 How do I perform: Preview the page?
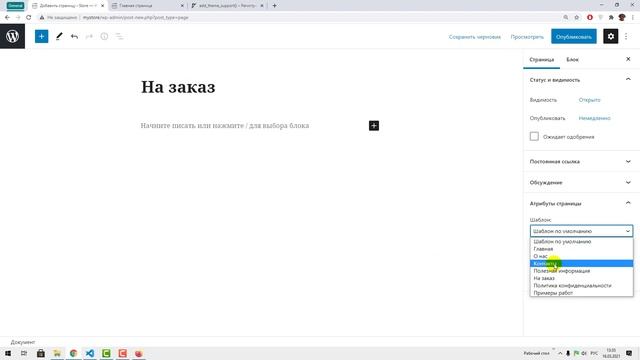click(x=527, y=37)
